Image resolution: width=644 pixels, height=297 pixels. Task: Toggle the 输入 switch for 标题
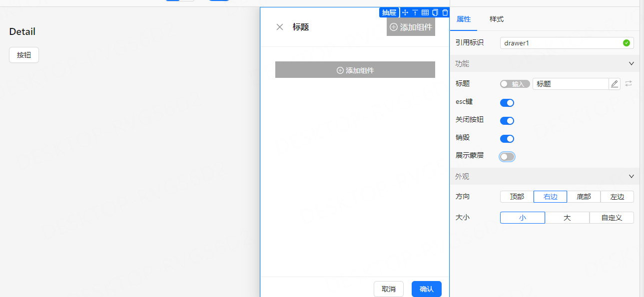[x=515, y=84]
